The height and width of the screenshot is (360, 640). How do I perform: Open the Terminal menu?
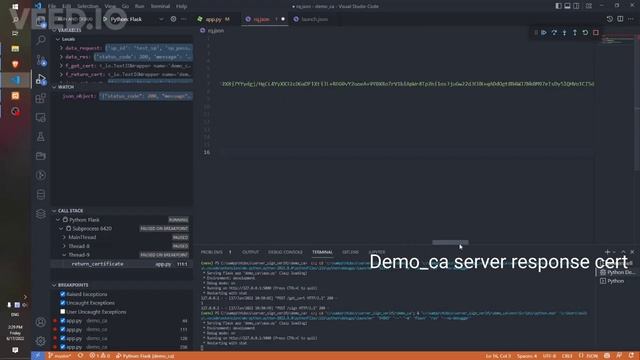[x=160, y=6]
